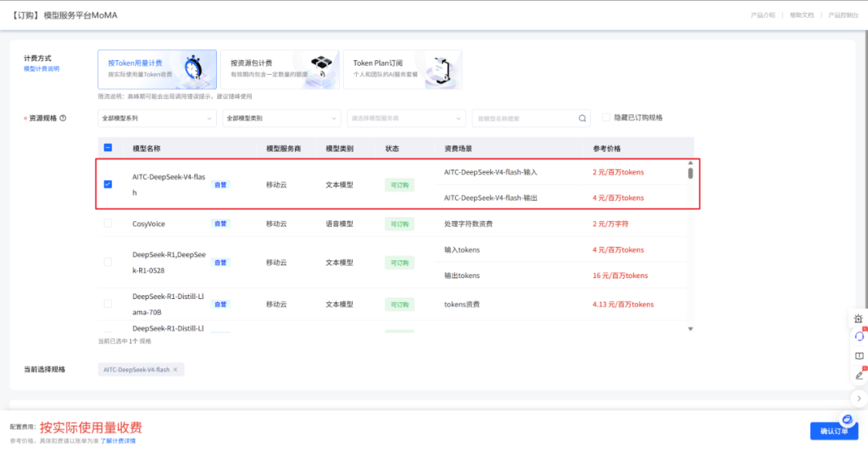Uncheck the AITC-DeepSeek-V4-flash checkbox

pyautogui.click(x=108, y=184)
